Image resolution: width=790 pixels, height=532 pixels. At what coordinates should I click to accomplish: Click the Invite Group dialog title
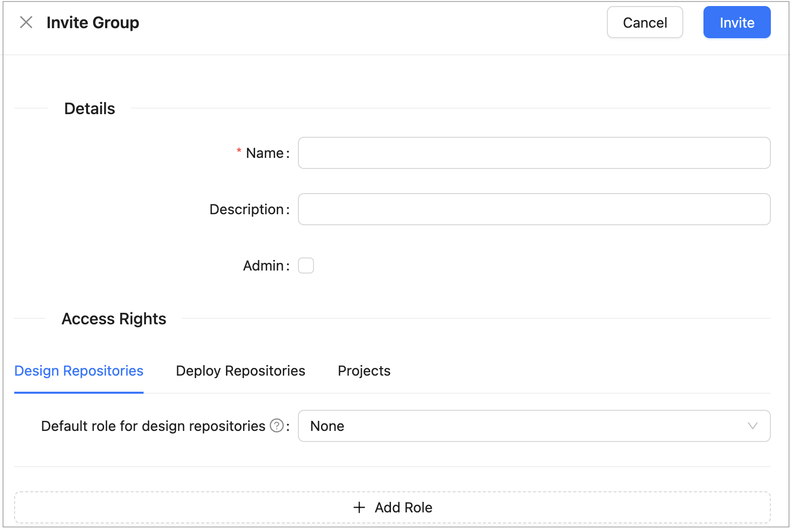tap(93, 23)
